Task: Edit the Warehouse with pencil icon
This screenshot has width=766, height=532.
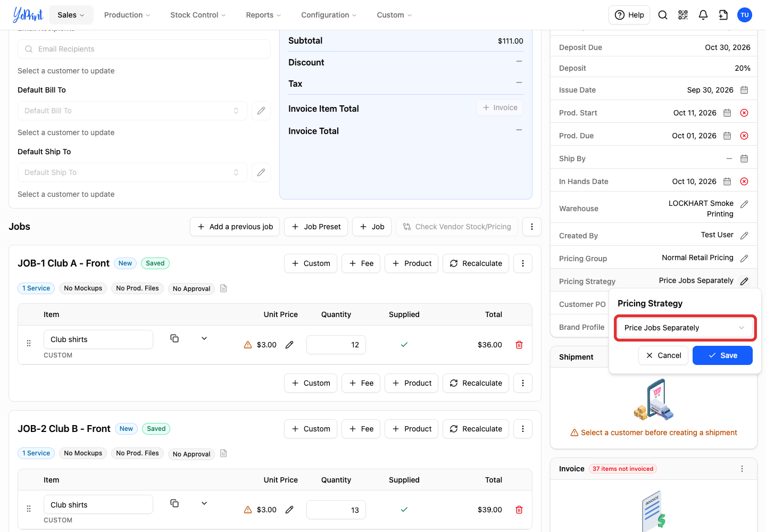Action: (744, 204)
